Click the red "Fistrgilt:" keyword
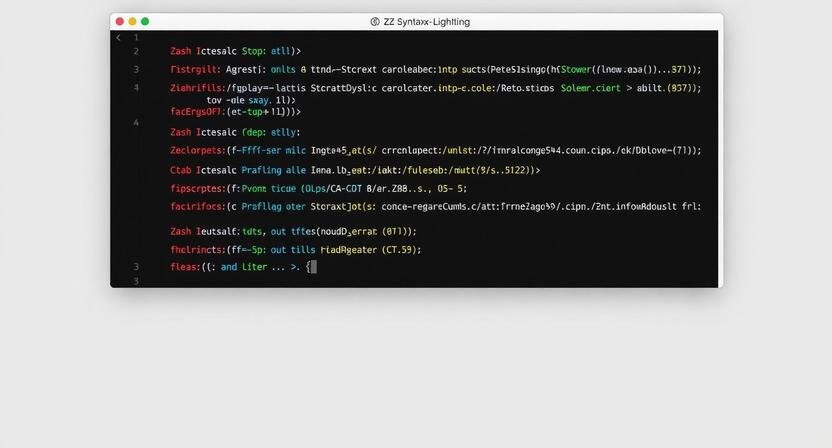 pyautogui.click(x=194, y=69)
